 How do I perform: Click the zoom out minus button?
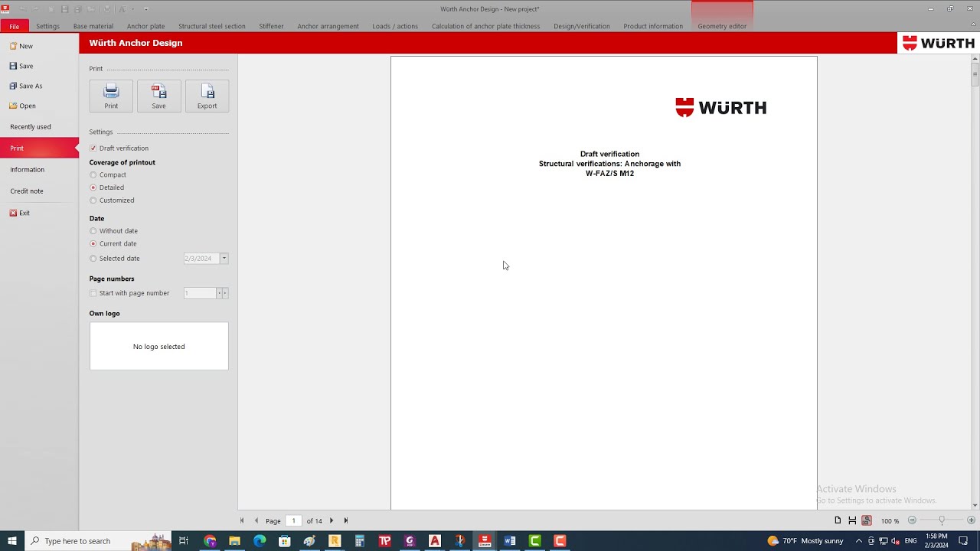(x=912, y=520)
